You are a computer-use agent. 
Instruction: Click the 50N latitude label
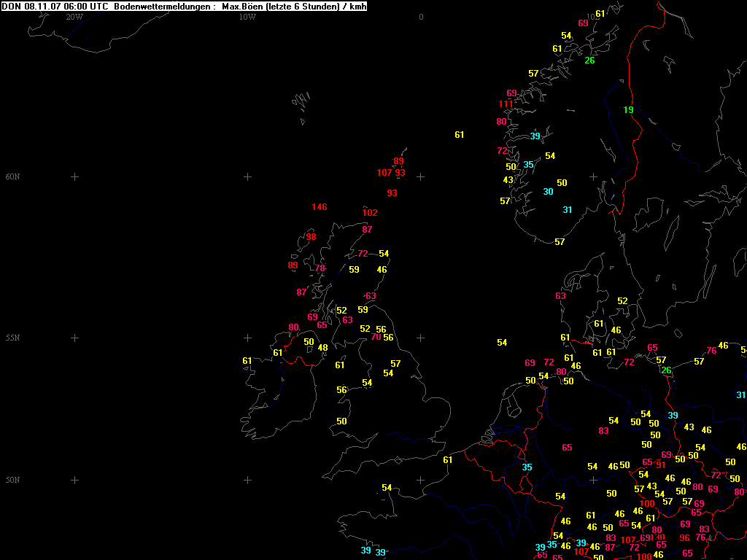12,481
